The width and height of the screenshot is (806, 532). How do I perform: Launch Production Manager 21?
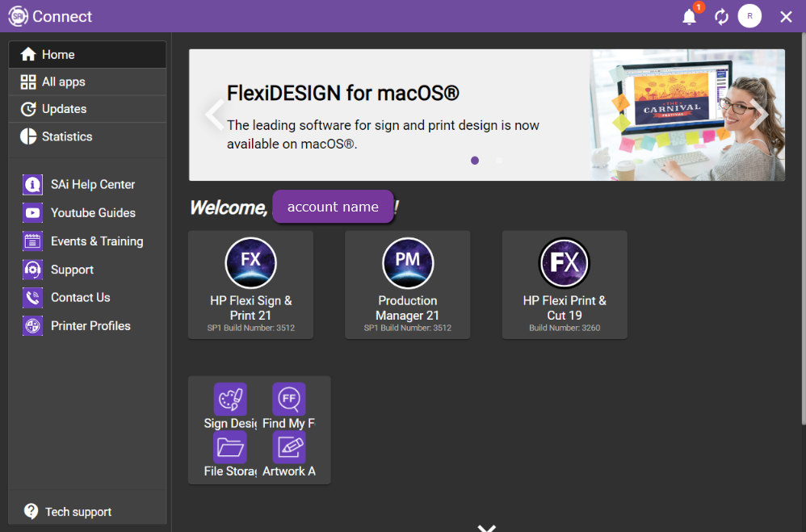[x=408, y=285]
